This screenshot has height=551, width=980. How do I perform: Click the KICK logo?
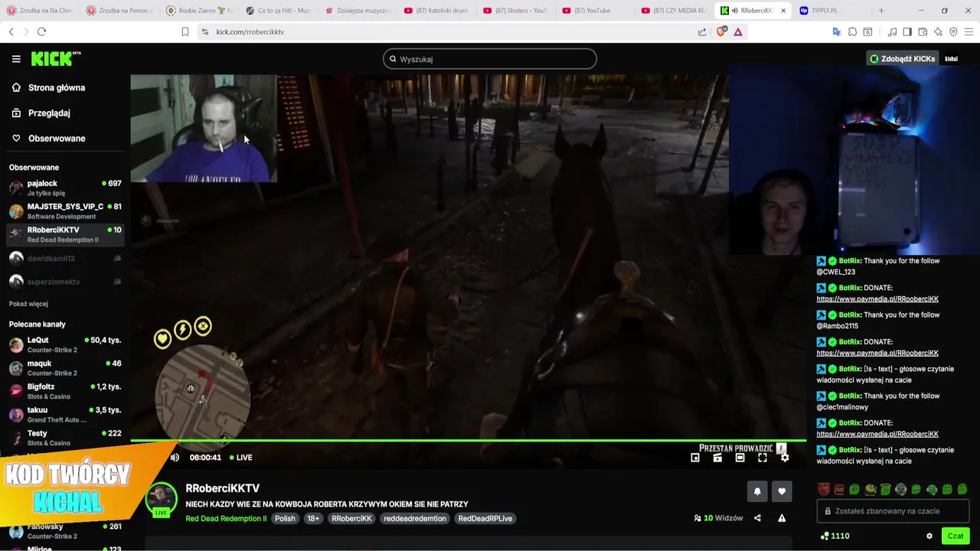pos(55,59)
